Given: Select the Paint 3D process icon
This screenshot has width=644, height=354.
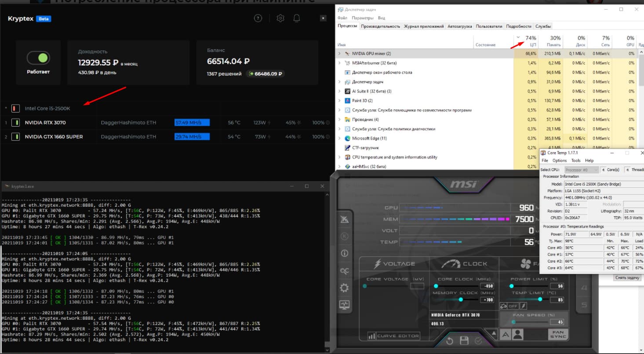Looking at the screenshot, I should click(347, 101).
